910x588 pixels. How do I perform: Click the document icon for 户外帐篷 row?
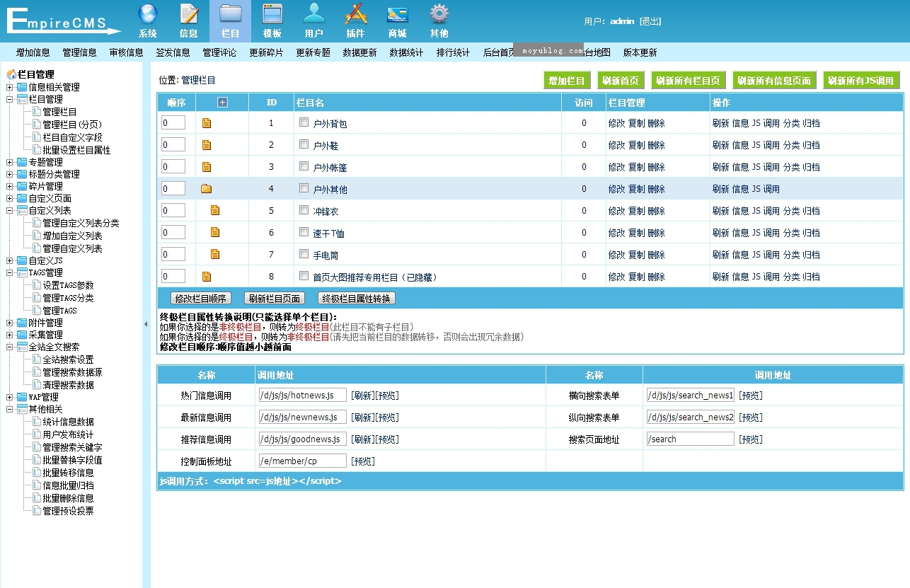[207, 167]
